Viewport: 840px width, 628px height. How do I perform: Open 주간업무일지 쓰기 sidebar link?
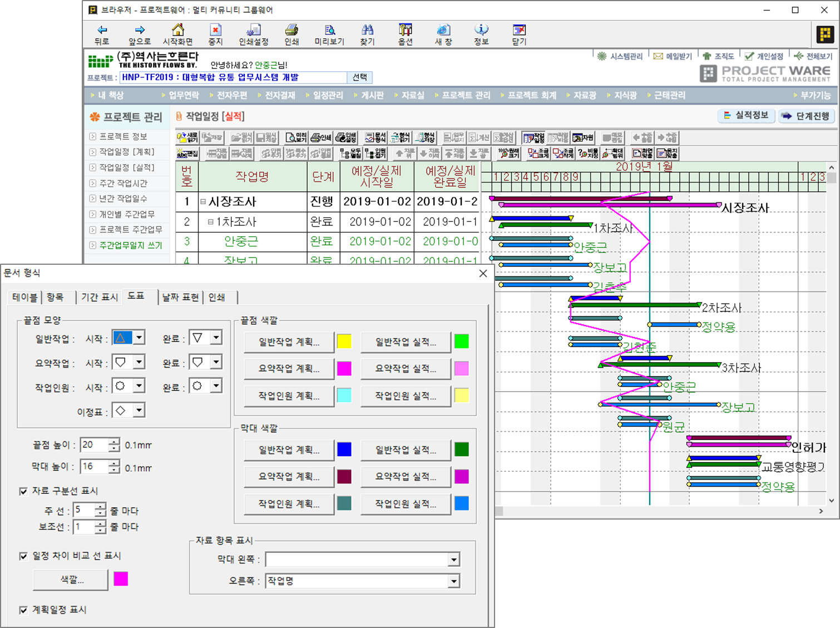pyautogui.click(x=130, y=245)
